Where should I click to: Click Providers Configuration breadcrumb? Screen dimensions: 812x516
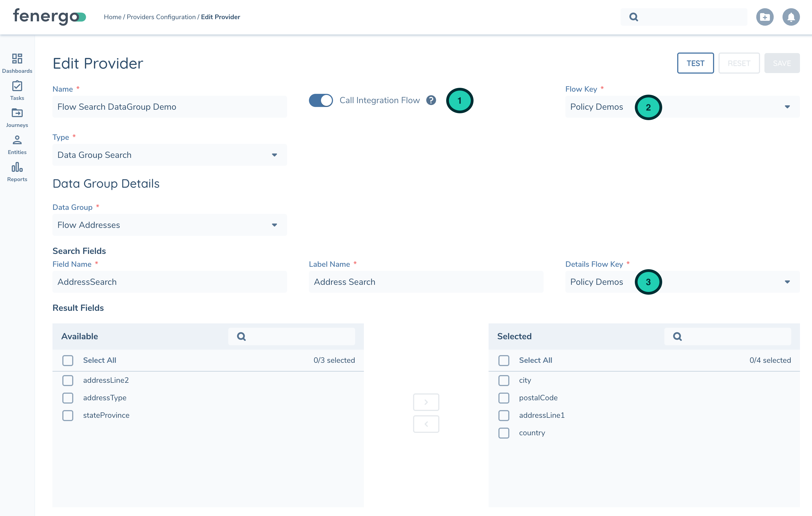click(161, 17)
